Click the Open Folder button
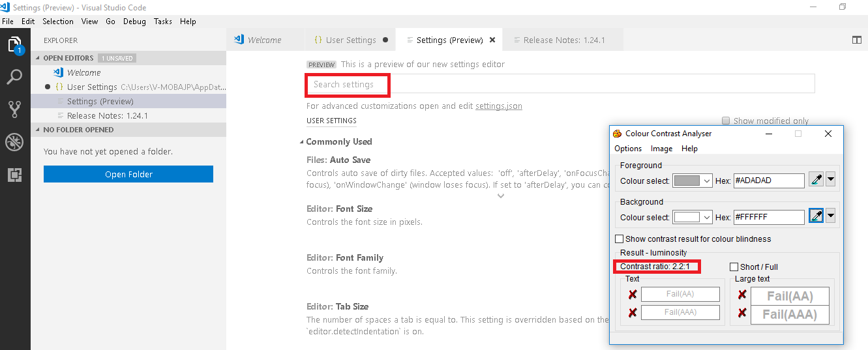 pos(128,174)
